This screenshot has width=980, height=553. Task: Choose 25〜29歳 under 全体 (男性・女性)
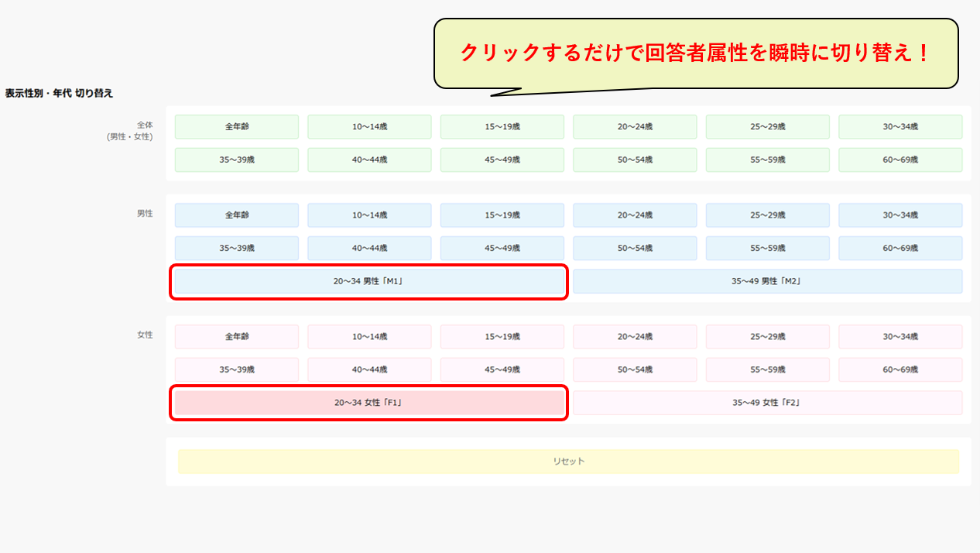767,127
